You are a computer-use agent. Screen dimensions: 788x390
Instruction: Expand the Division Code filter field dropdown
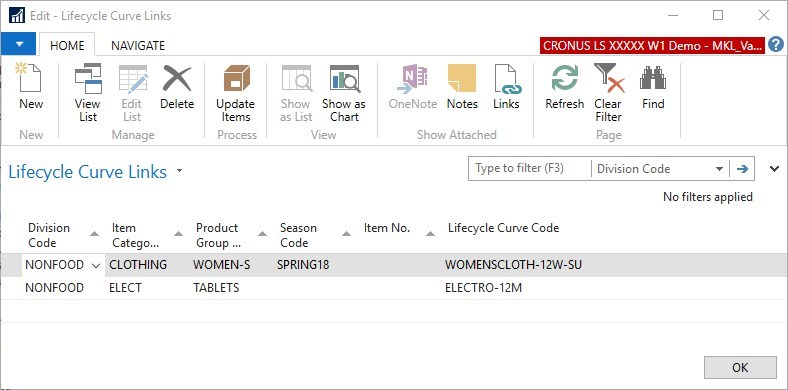pos(719,169)
